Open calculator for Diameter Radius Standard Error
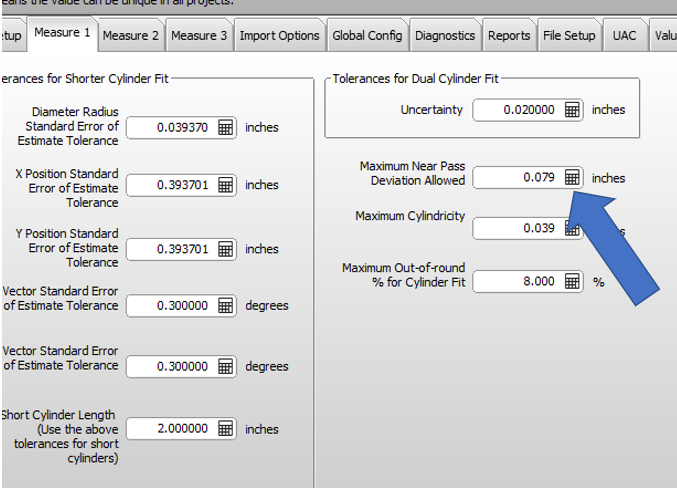This screenshot has width=677, height=488. [226, 128]
